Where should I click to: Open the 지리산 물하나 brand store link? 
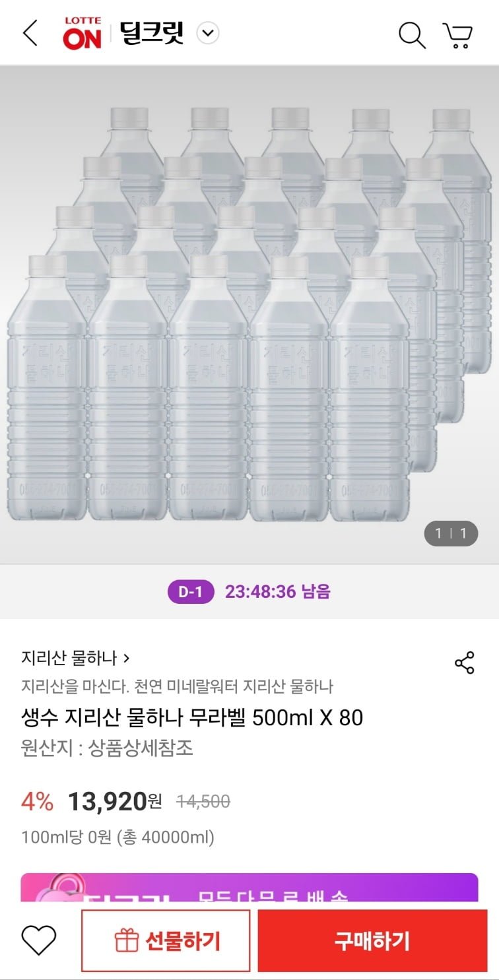point(75,658)
